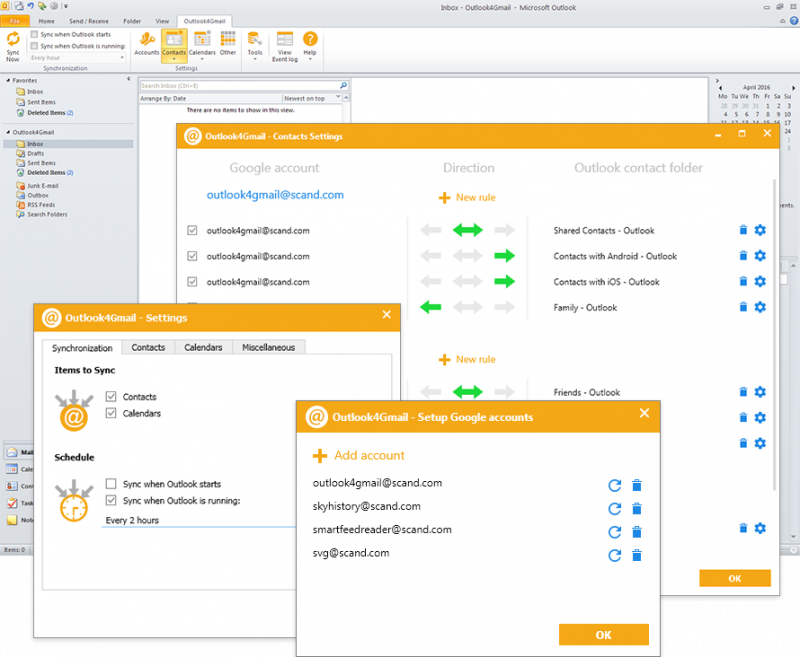Click the View Event log icon
Image resolution: width=800 pixels, height=657 pixels.
[285, 46]
